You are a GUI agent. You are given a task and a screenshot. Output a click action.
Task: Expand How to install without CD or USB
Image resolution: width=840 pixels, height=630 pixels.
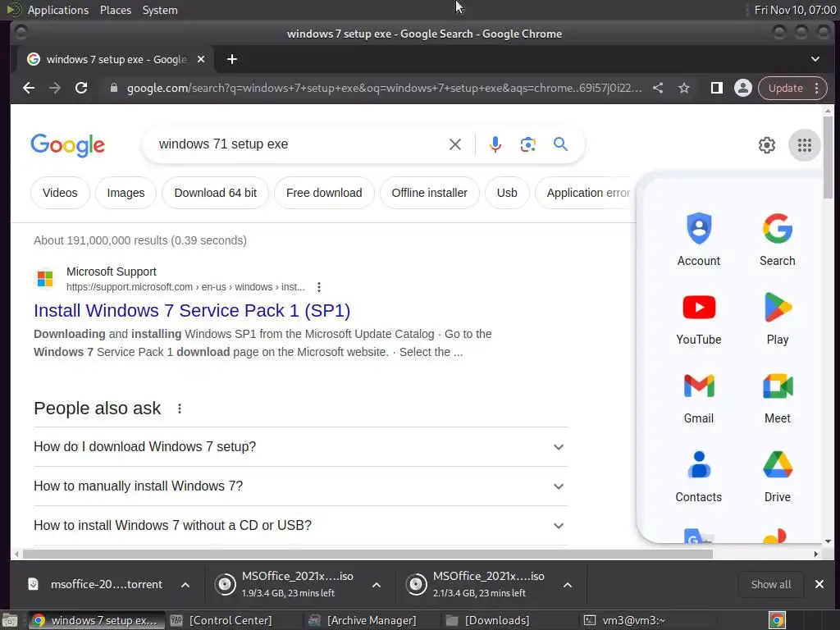point(300,525)
